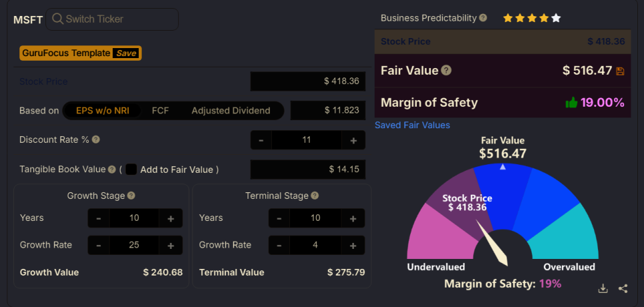
Task: Click the save icon beside Fair Value amount
Action: [620, 71]
